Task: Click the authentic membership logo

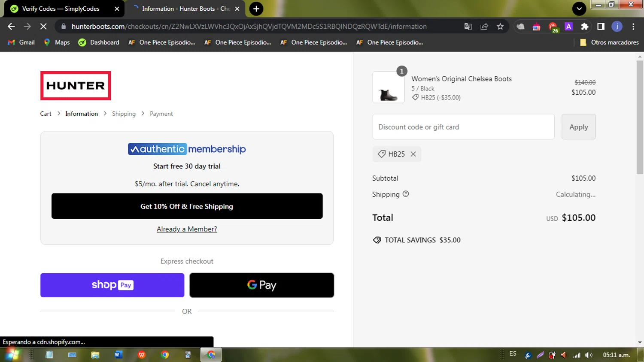Action: [x=187, y=149]
